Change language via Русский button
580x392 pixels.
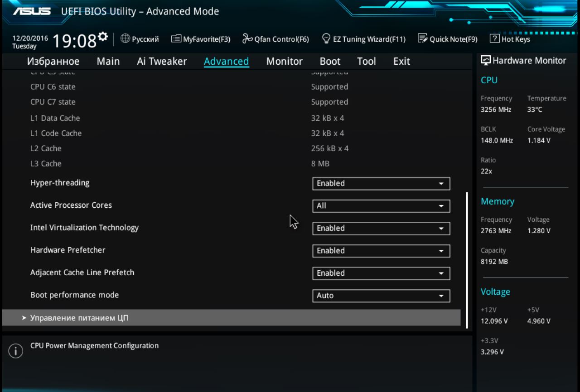[x=140, y=39]
